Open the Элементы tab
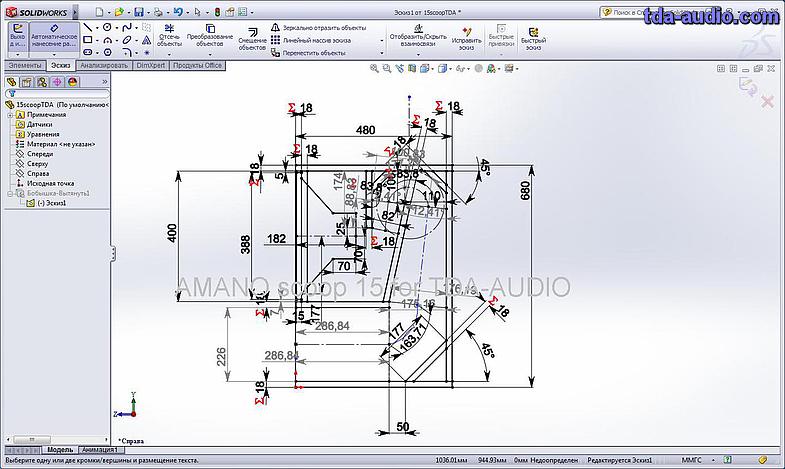785x469 pixels. (25, 66)
